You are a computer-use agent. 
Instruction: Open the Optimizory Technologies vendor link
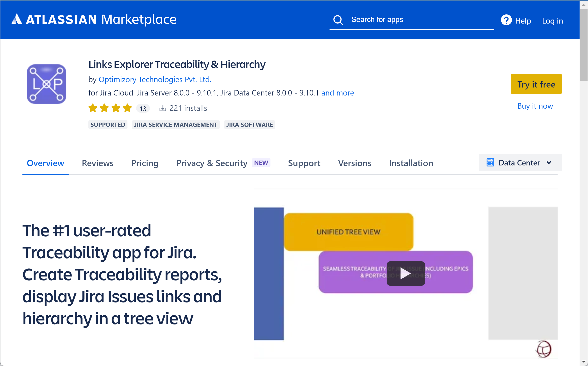[x=155, y=80]
